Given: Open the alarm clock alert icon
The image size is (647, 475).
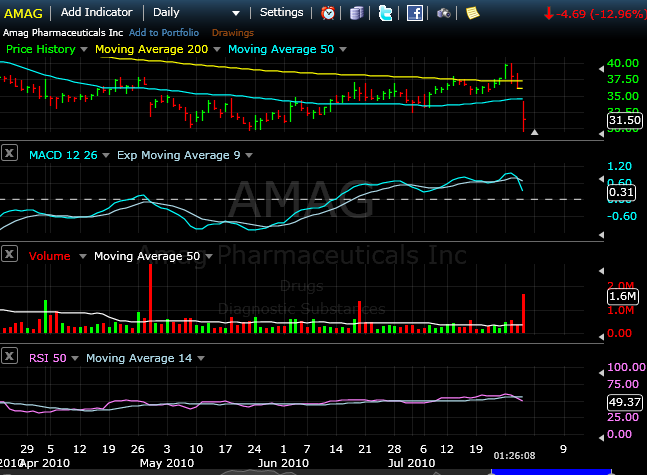Looking at the screenshot, I should pos(328,13).
